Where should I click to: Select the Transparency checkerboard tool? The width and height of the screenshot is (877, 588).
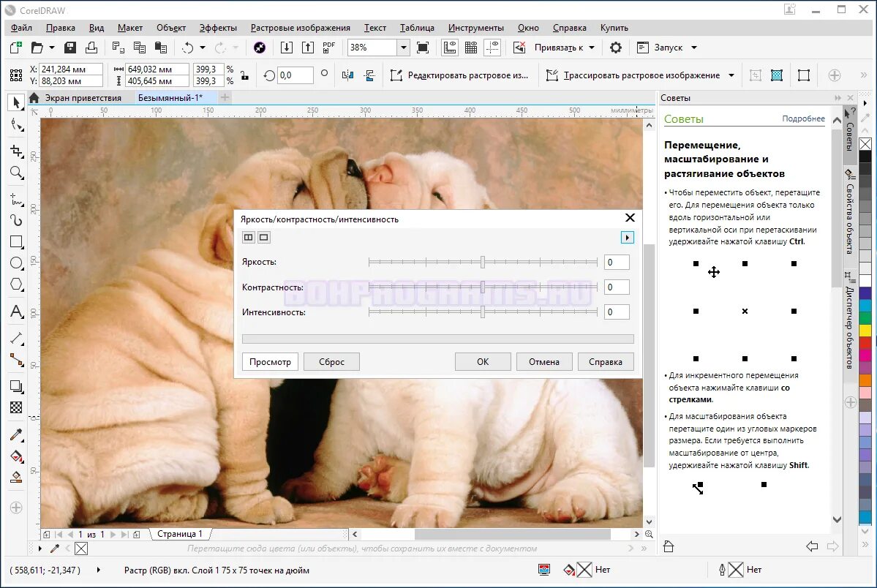tap(17, 407)
